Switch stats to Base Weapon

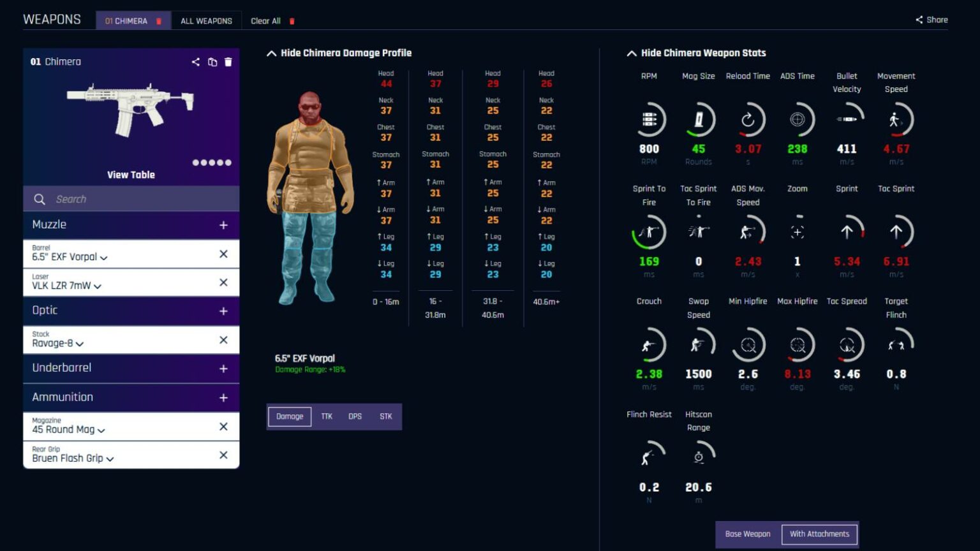pyautogui.click(x=748, y=534)
